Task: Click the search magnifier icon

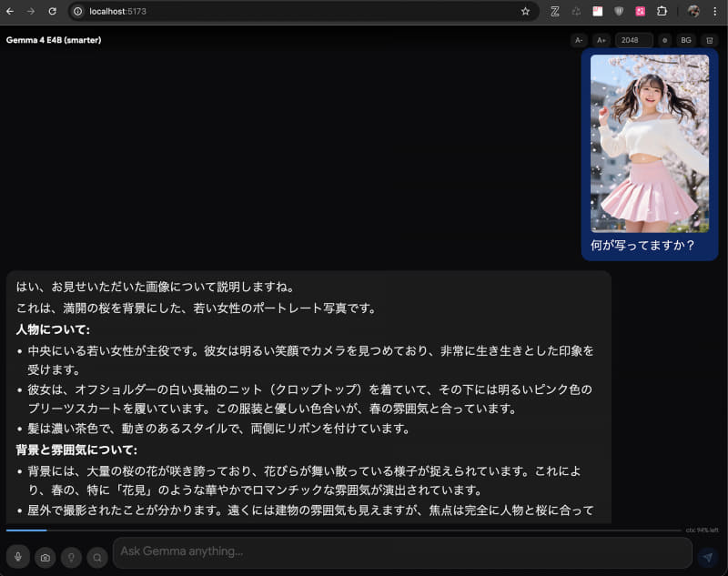Action: [x=96, y=557]
